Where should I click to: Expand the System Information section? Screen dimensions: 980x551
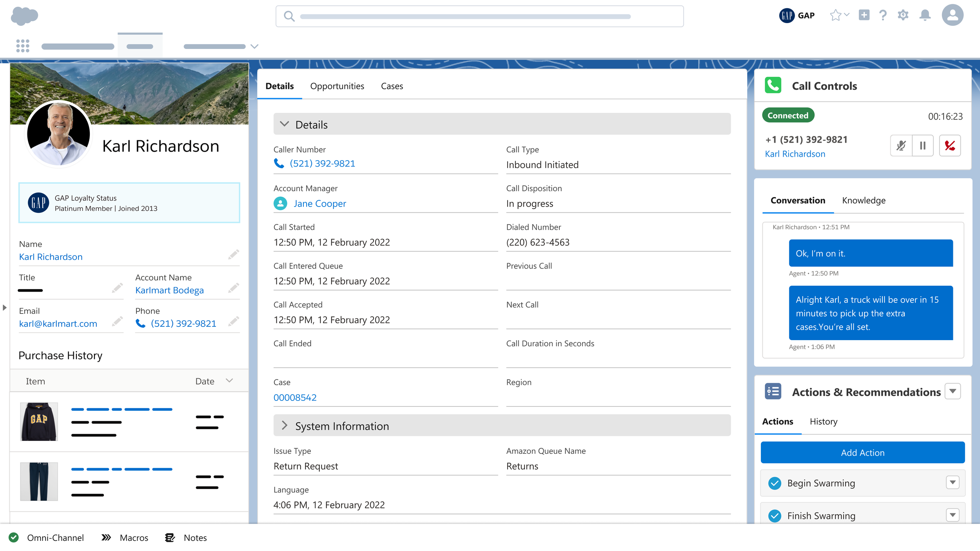point(285,426)
